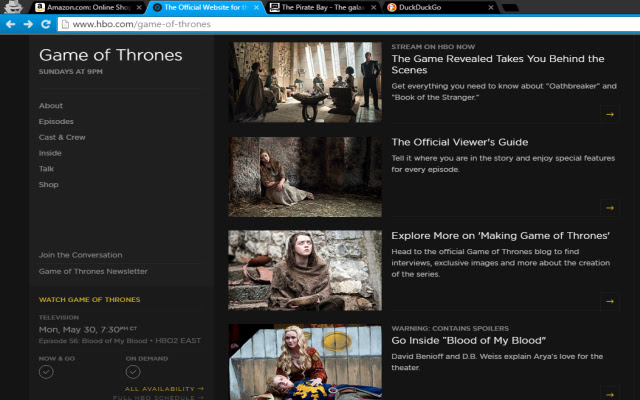The image size is (640, 400).
Task: Click Join the Conversation
Action: click(x=80, y=255)
